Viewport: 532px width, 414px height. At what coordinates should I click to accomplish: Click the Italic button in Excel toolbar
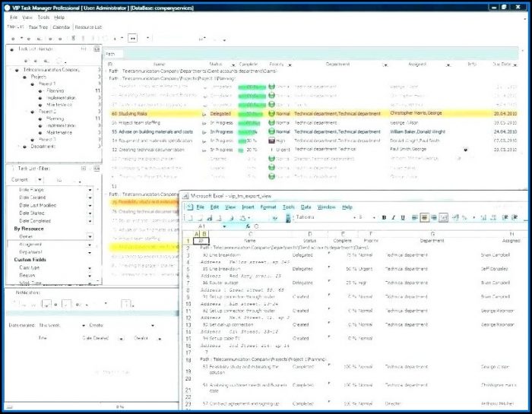coord(393,218)
